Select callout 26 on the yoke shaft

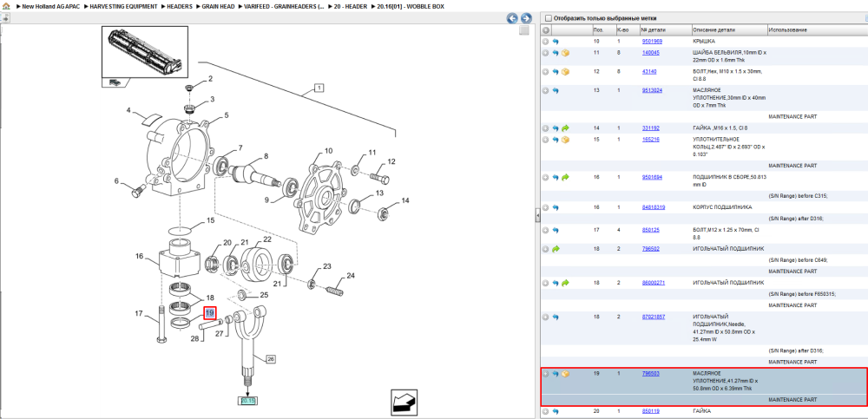click(x=271, y=358)
